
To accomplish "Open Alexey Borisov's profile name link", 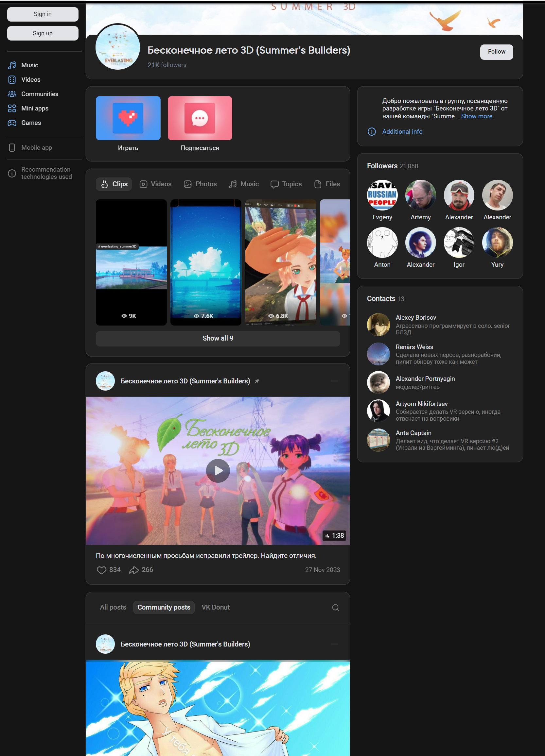I will [x=415, y=318].
